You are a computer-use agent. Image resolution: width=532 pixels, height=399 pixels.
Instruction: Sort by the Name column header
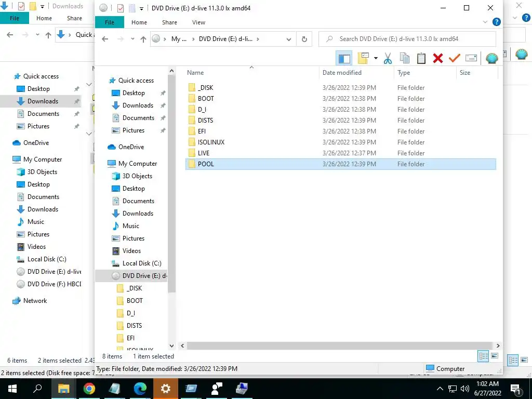pyautogui.click(x=195, y=73)
